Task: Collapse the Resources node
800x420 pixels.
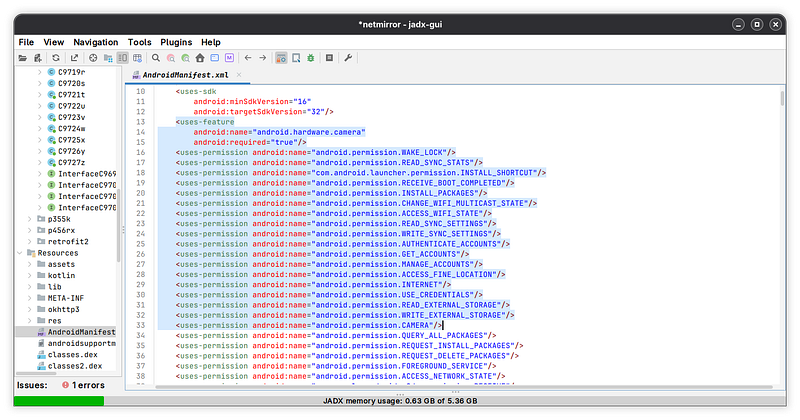Action: (19, 253)
